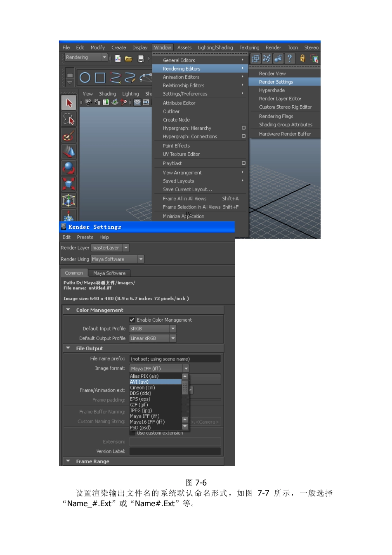Select the arrow Select tool in the toolbox
The height and width of the screenshot is (555, 392).
[68, 103]
